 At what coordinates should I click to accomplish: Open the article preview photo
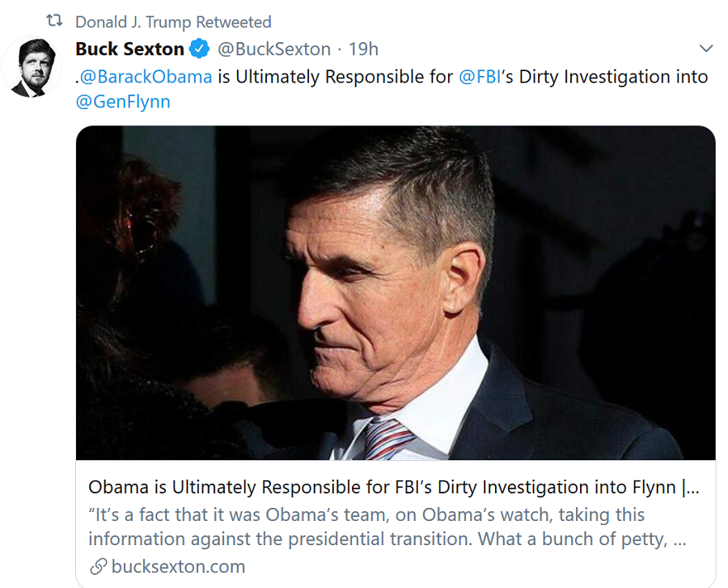[x=396, y=293]
